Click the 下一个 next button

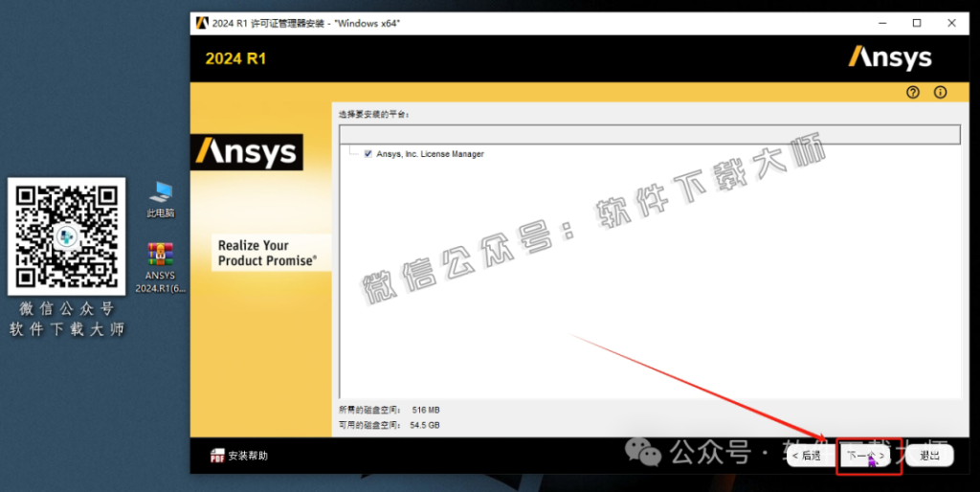click(866, 456)
